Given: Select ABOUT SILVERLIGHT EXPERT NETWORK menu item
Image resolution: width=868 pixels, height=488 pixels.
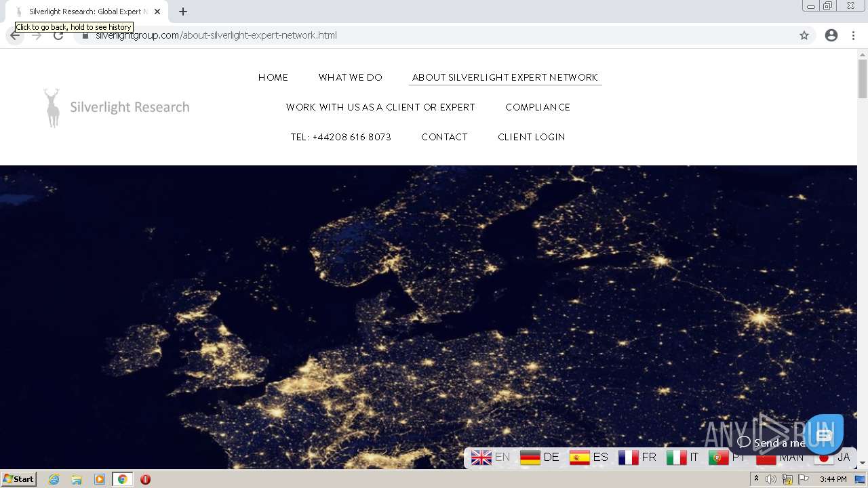Looking at the screenshot, I should click(x=505, y=77).
